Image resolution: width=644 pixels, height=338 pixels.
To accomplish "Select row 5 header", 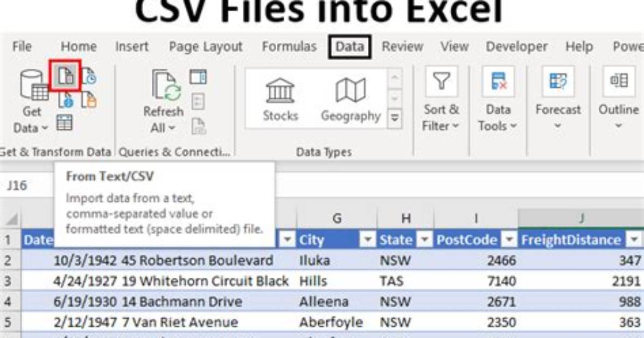I will tap(10, 322).
